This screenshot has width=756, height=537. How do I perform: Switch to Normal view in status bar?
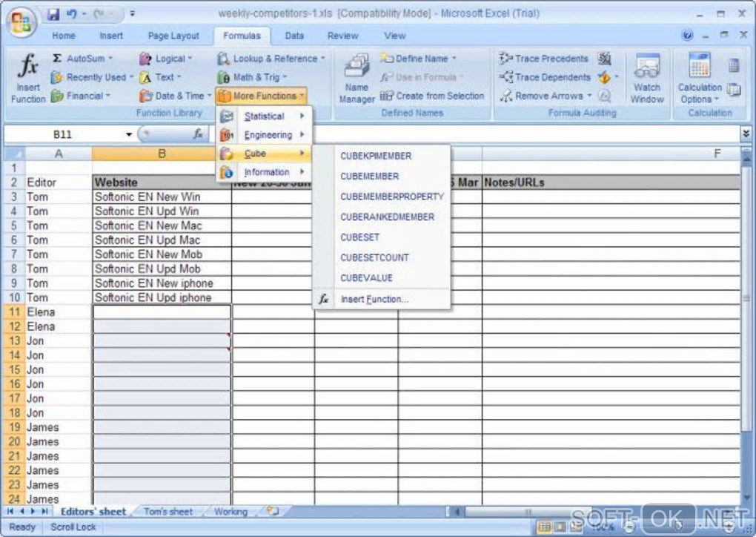tap(544, 527)
